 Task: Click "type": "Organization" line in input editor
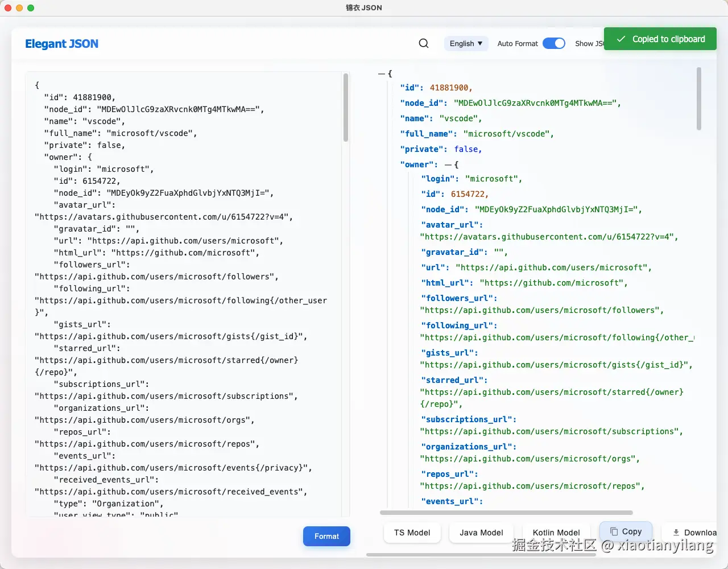click(108, 504)
